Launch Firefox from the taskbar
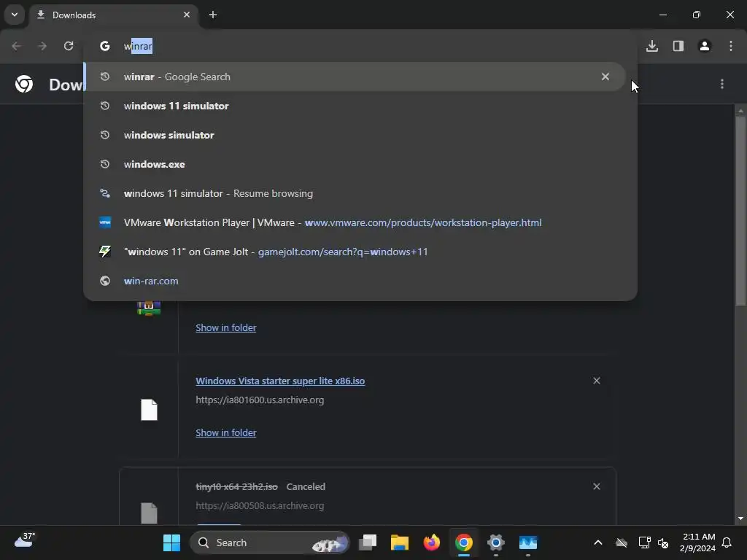Image resolution: width=747 pixels, height=560 pixels. (x=432, y=542)
